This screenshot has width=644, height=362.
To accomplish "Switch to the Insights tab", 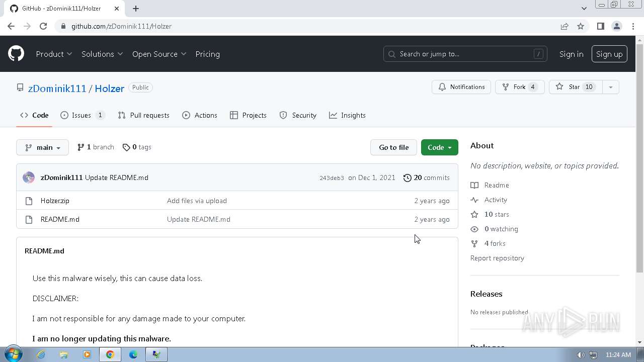I will (347, 115).
